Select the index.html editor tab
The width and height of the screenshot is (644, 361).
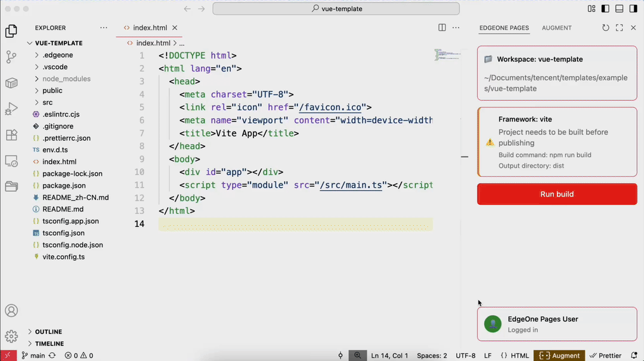[x=150, y=27]
